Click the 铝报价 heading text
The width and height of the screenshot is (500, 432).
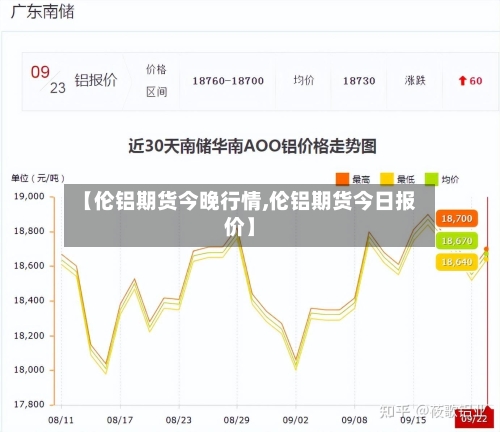point(96,80)
